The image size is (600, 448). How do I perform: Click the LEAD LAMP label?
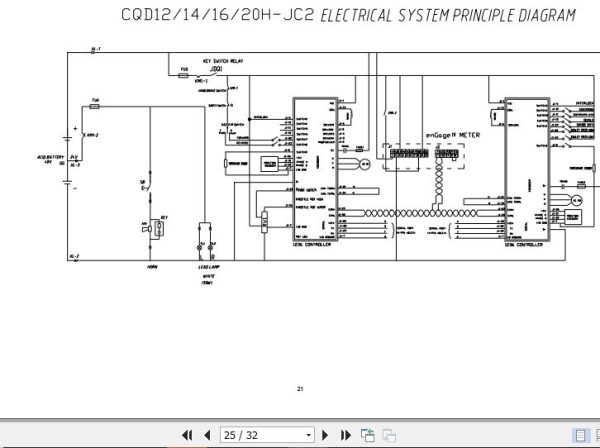tap(209, 267)
